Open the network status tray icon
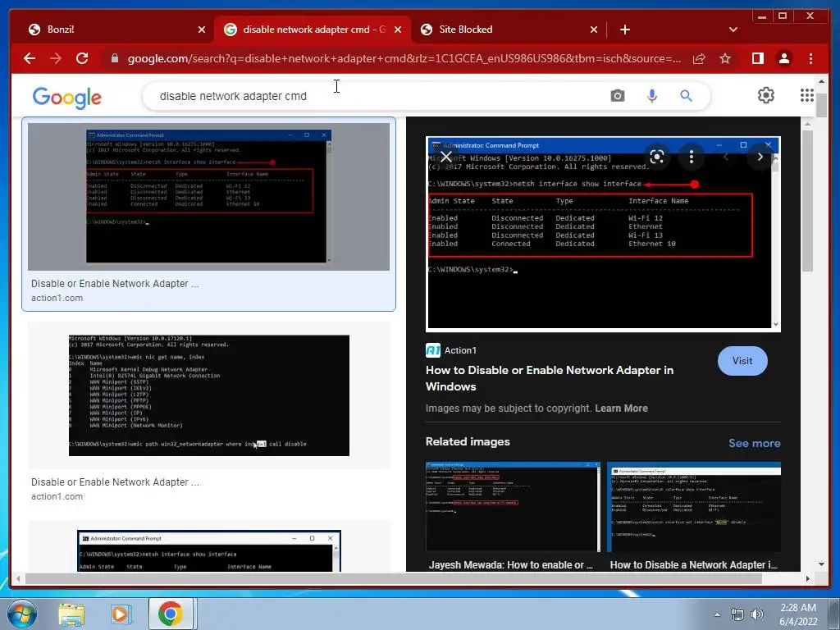Screen dimensions: 840x630 [737, 614]
